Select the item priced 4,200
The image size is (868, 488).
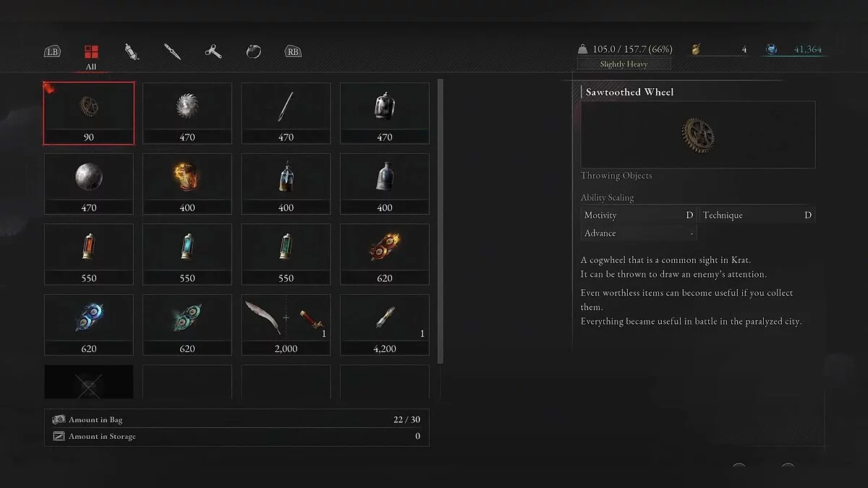385,325
